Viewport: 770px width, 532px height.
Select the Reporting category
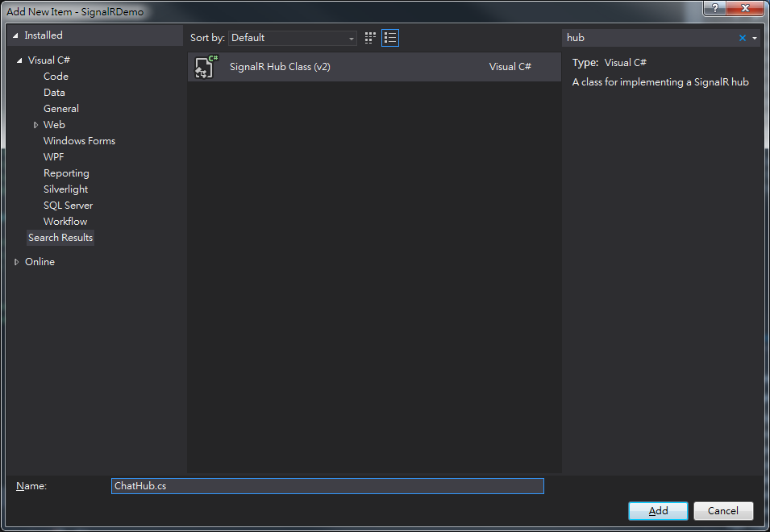66,173
